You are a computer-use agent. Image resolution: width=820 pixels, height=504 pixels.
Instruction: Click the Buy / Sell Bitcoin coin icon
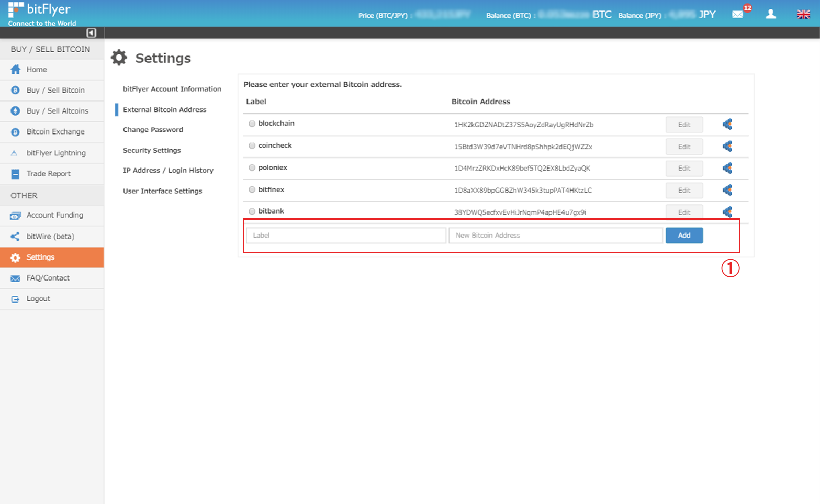[x=16, y=90]
